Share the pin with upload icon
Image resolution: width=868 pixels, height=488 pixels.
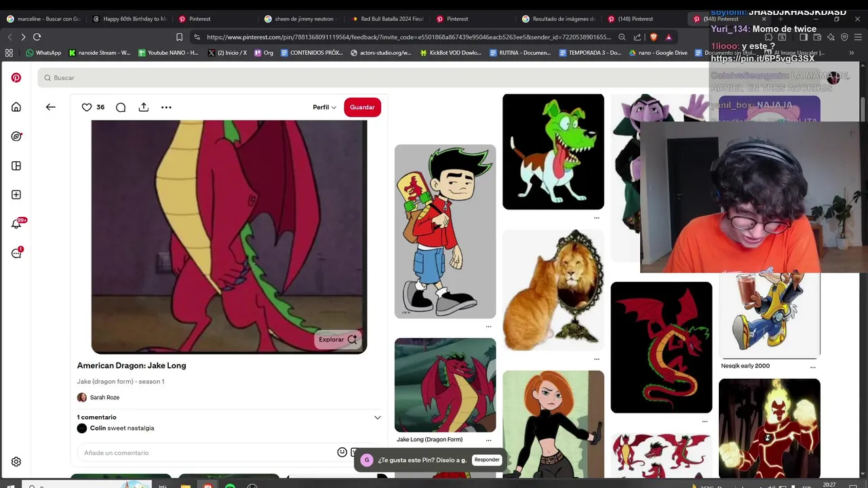(144, 107)
